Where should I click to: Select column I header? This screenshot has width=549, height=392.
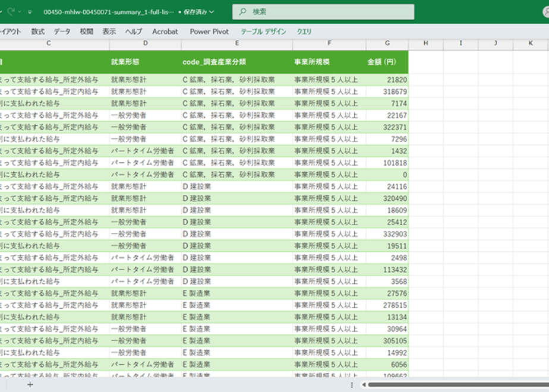pos(461,43)
